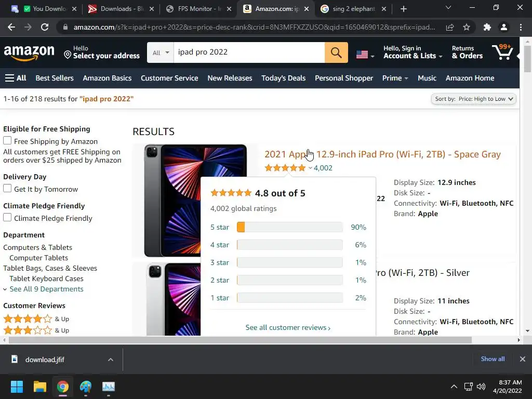The width and height of the screenshot is (532, 399).
Task: Click the Space Gray iPad Pro thumbnail
Action: [195, 201]
